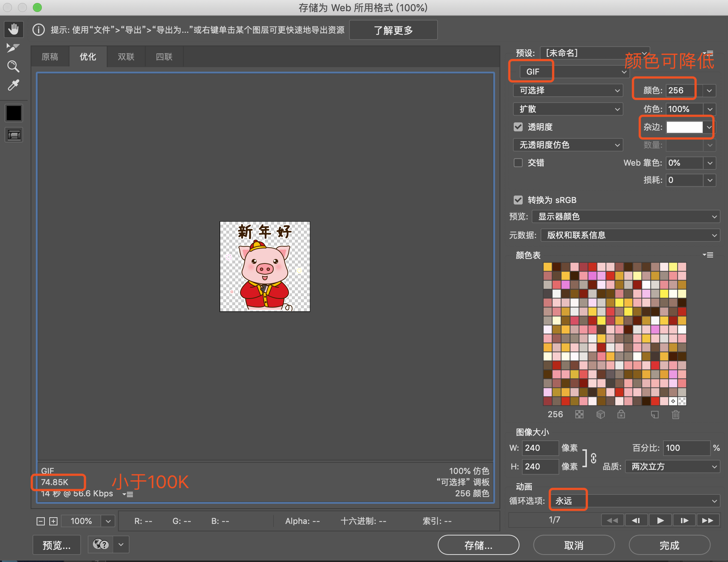Viewport: 728px width, 562px height.
Task: Play the animation
Action: point(660,520)
